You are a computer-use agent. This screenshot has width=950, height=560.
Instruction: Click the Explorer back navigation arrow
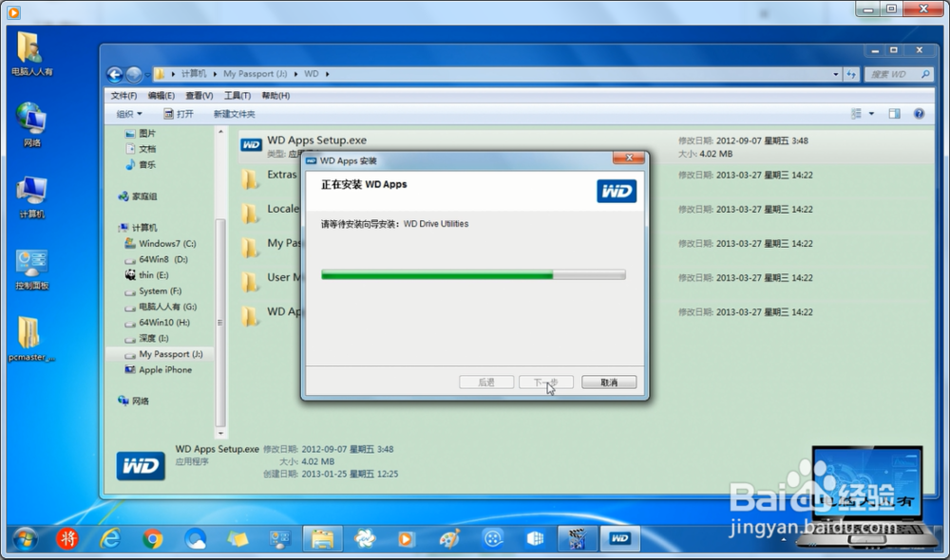(115, 74)
